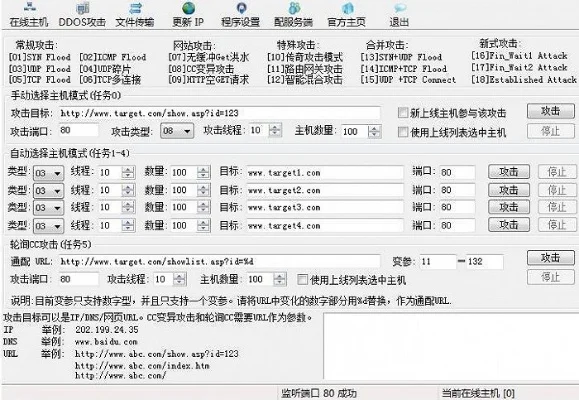Open the 官方主页 homepage icon
579x400 pixels.
point(346,15)
